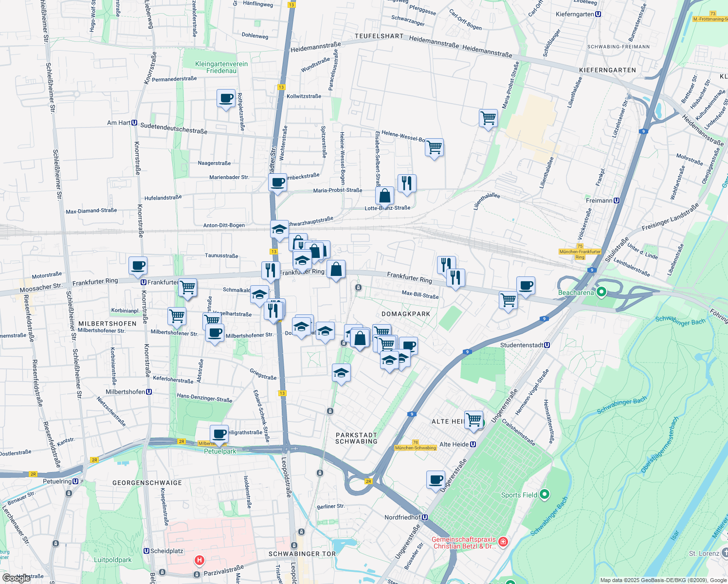Select the shopping cart marker near Alte Heide
Viewport: 728px width, 584px height.
(x=473, y=420)
